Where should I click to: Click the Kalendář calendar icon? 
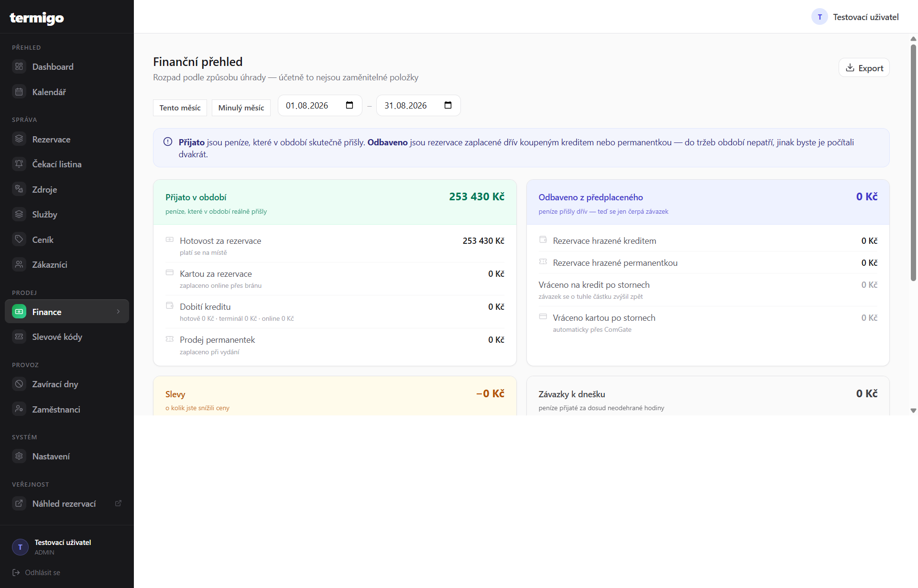(19, 92)
